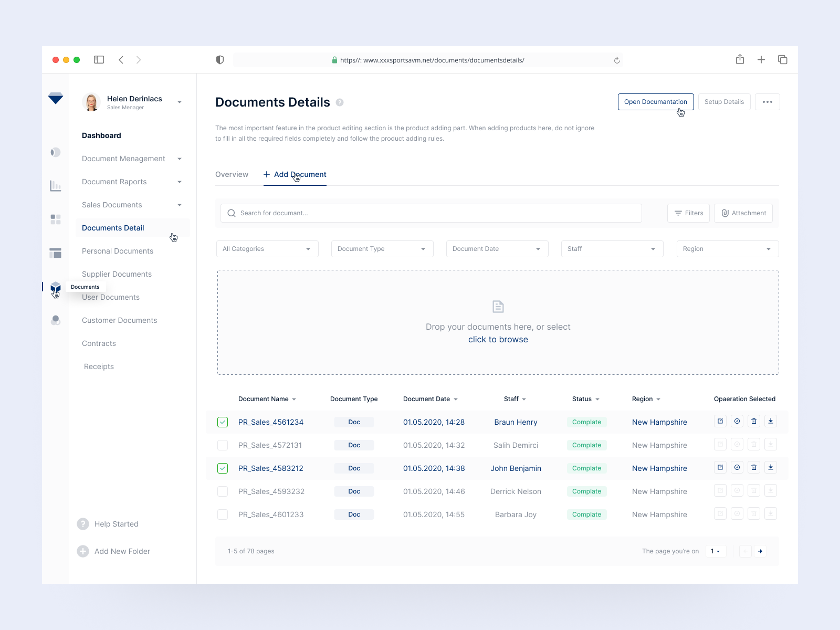Select Customer Documents in the sidebar

(x=119, y=320)
